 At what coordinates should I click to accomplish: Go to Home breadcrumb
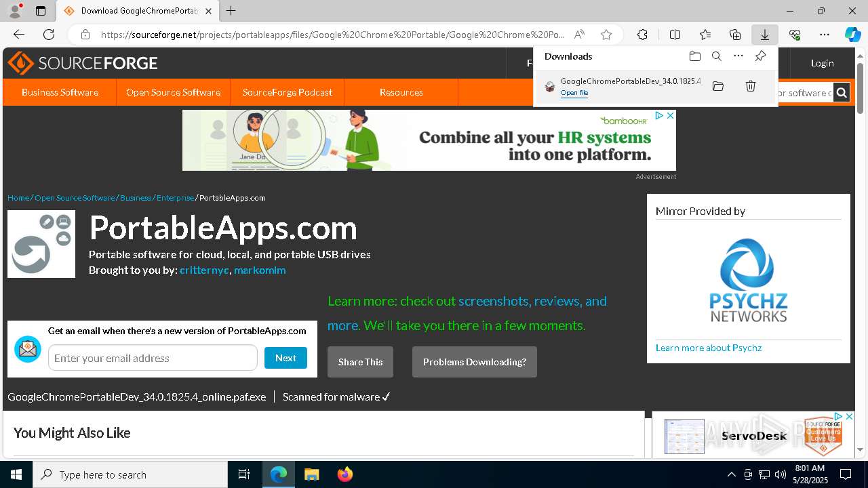(18, 198)
